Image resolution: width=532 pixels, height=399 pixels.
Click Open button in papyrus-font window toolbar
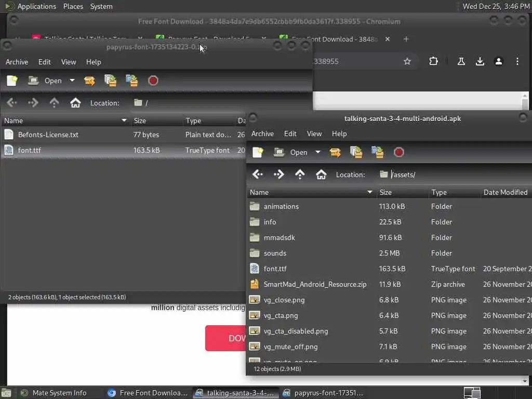coord(45,81)
